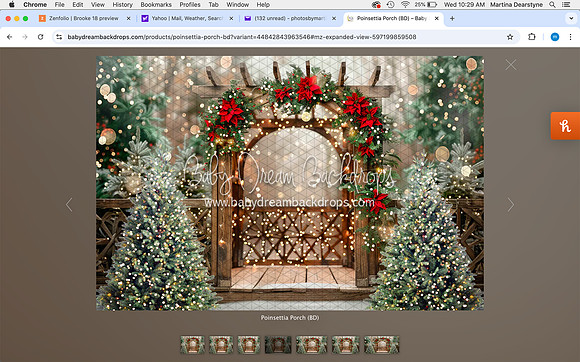The width and height of the screenshot is (580, 362).
Task: Click the clock showing Wed 10:29 AM
Action: pyautogui.click(x=464, y=4)
